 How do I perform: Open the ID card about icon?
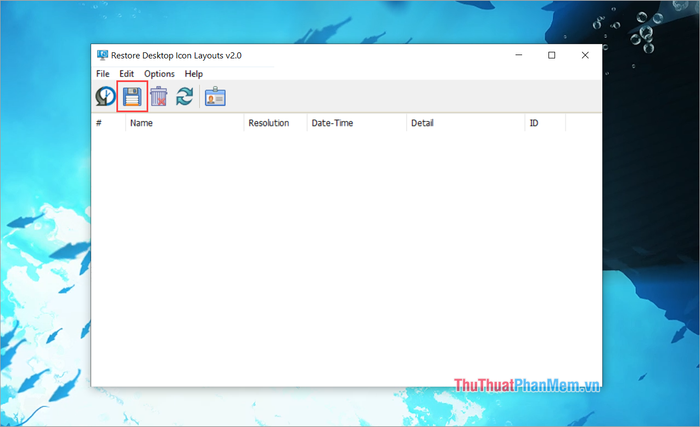(x=215, y=96)
